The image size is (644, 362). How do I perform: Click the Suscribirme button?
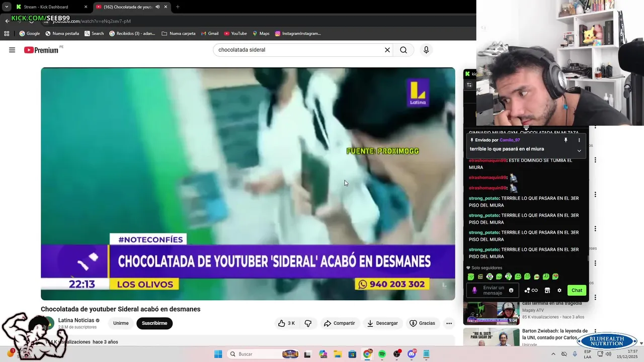[x=154, y=323]
